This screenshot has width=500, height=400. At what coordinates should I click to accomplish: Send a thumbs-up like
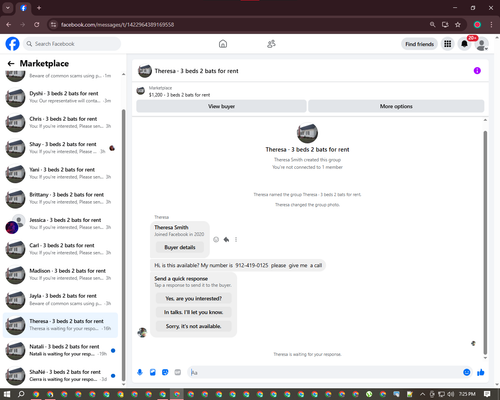480,372
